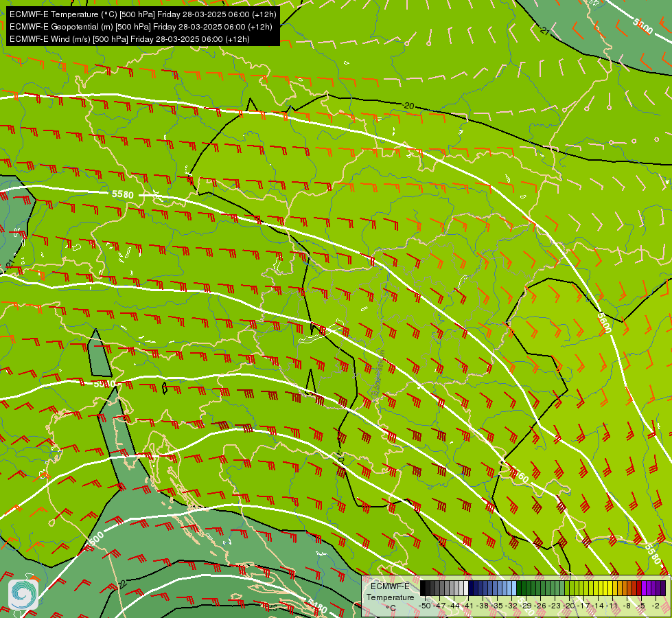This screenshot has width=672, height=618.
Task: Click legend tick value -47
Action: pos(439,606)
